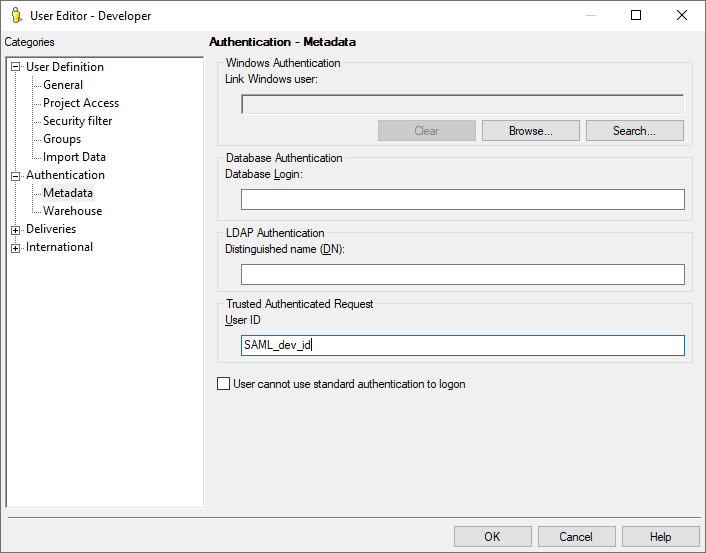Select Security filter category
The height and width of the screenshot is (553, 706).
coord(77,121)
